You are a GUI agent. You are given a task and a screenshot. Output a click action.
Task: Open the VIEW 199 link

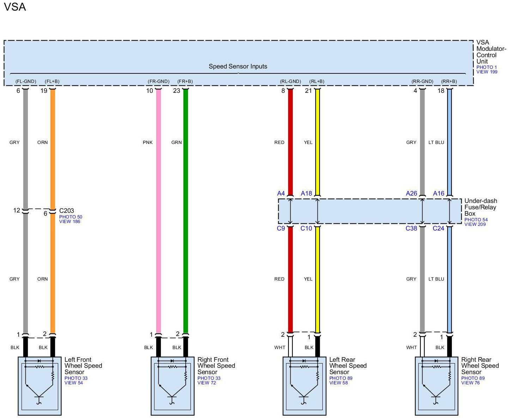pyautogui.click(x=487, y=72)
